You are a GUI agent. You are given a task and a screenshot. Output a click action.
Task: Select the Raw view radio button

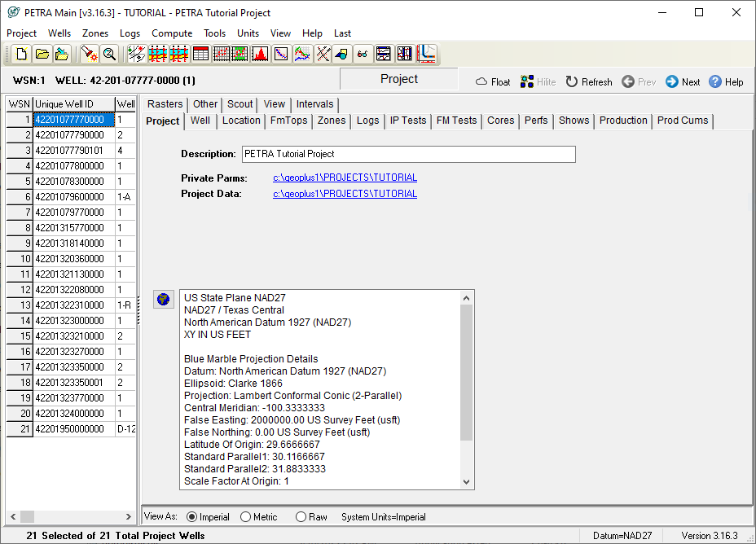301,517
